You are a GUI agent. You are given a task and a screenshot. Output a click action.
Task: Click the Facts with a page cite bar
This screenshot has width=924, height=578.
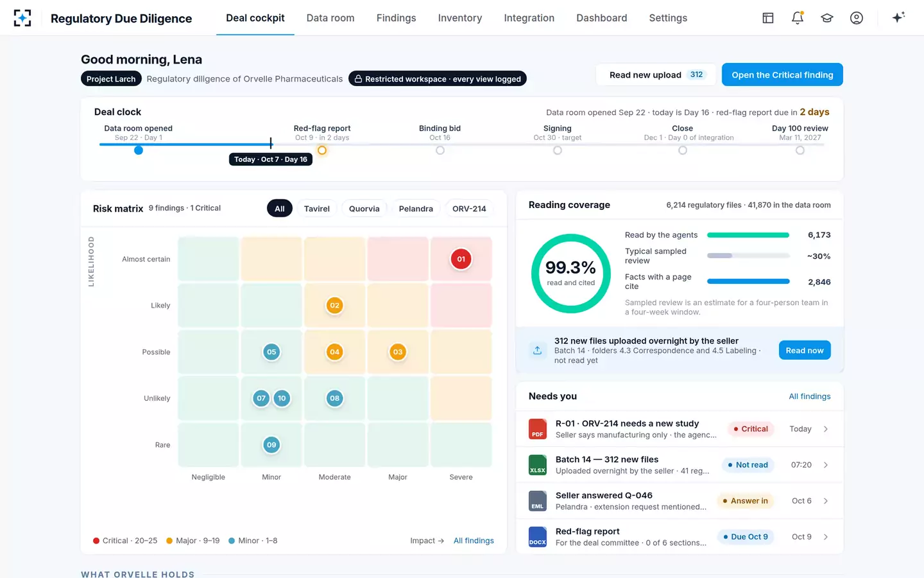[x=748, y=281]
